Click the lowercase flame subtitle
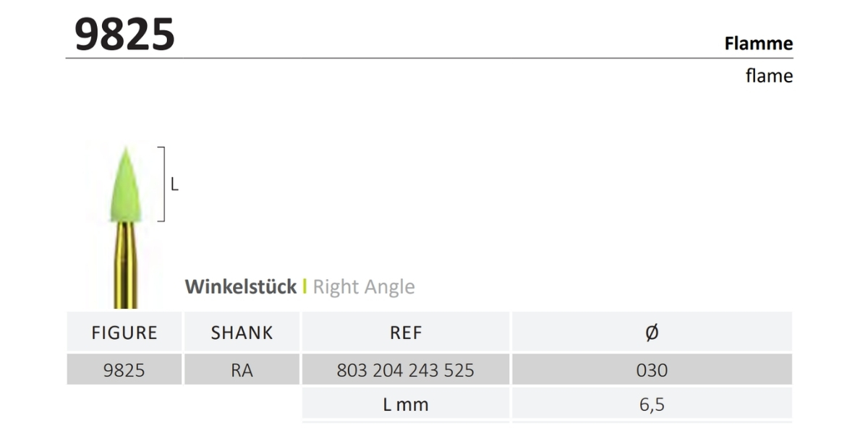This screenshot has height=436, width=868. tap(769, 76)
